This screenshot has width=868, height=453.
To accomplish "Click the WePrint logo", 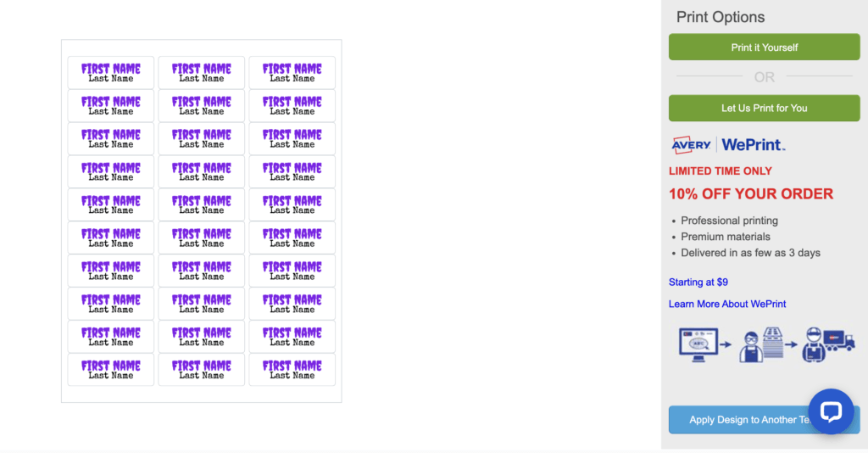I will pyautogui.click(x=753, y=145).
